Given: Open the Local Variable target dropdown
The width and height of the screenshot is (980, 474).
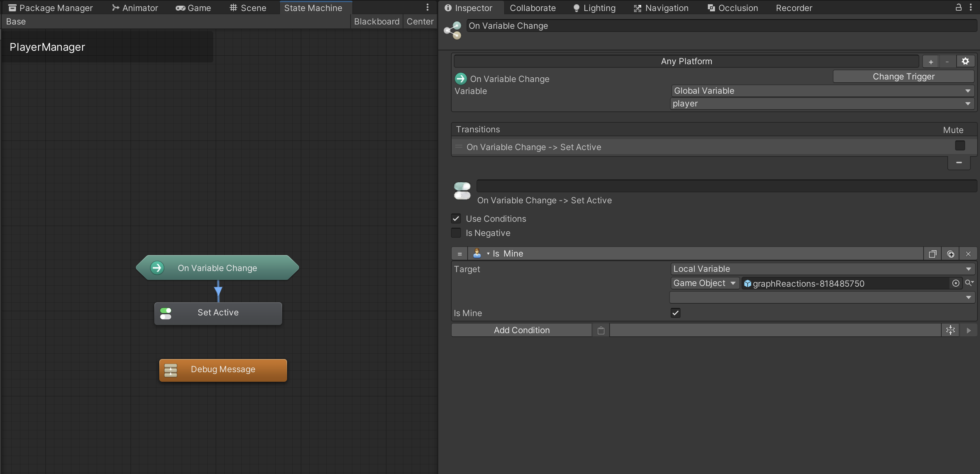Looking at the screenshot, I should point(822,269).
